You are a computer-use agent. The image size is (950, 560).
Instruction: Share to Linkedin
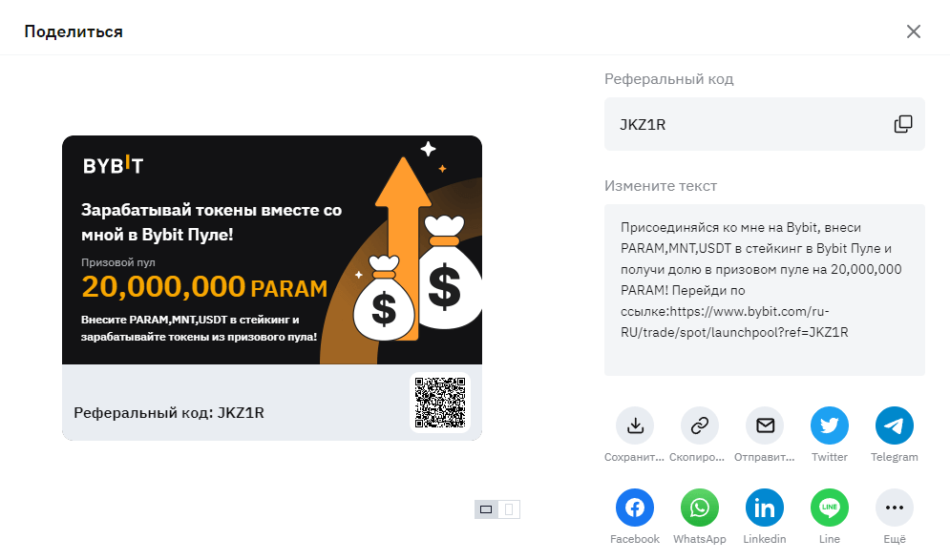click(765, 508)
